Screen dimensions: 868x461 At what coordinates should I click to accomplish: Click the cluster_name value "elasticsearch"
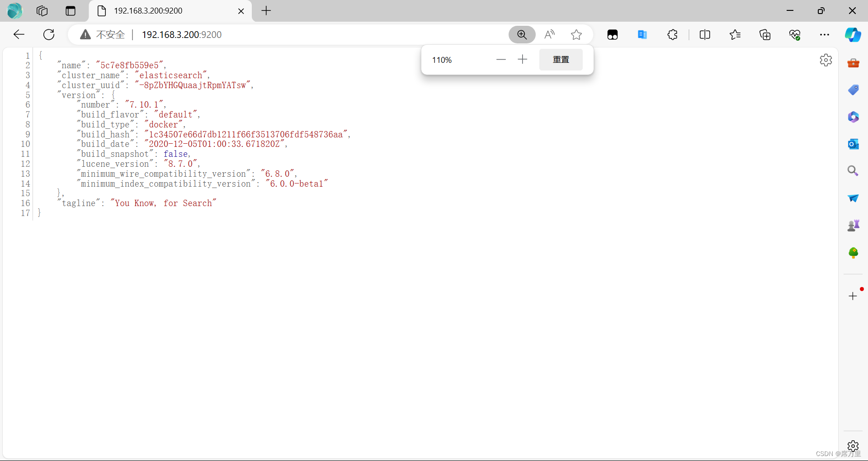coord(170,75)
